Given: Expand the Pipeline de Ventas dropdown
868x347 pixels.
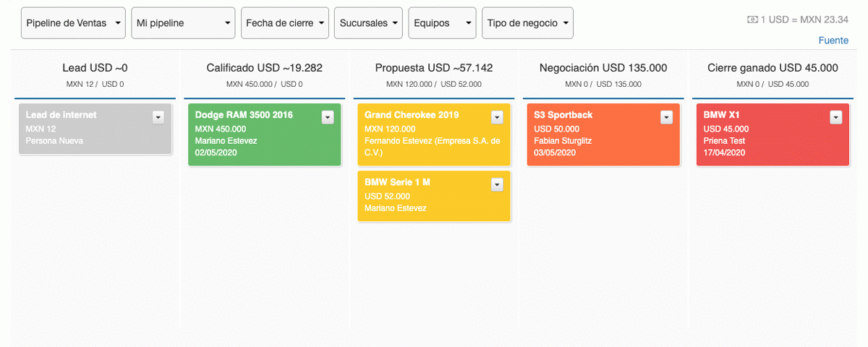Looking at the screenshot, I should (73, 23).
